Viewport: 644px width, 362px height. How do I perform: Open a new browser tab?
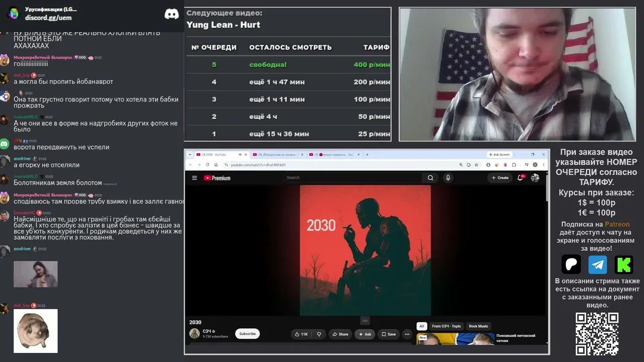coord(367,154)
